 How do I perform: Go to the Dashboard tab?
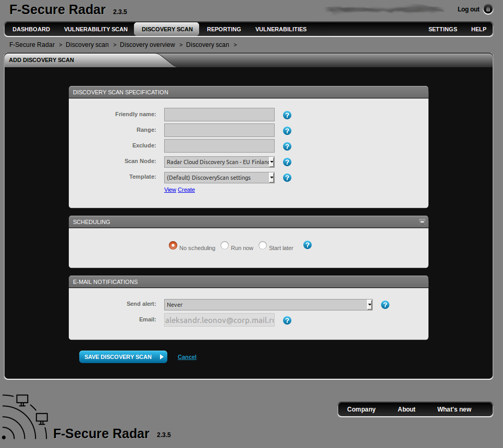click(31, 29)
